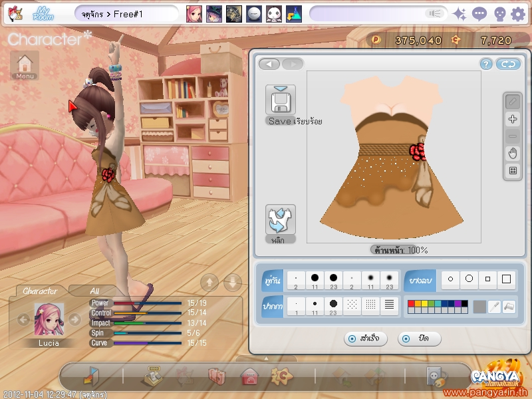Open the settings gear in top bar
This screenshot has height=399, width=532.
(518, 14)
